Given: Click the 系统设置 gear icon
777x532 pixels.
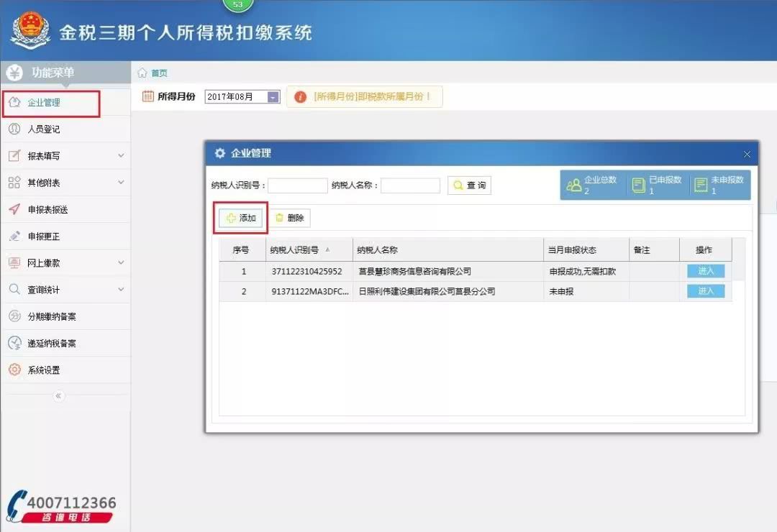Looking at the screenshot, I should click(x=15, y=370).
